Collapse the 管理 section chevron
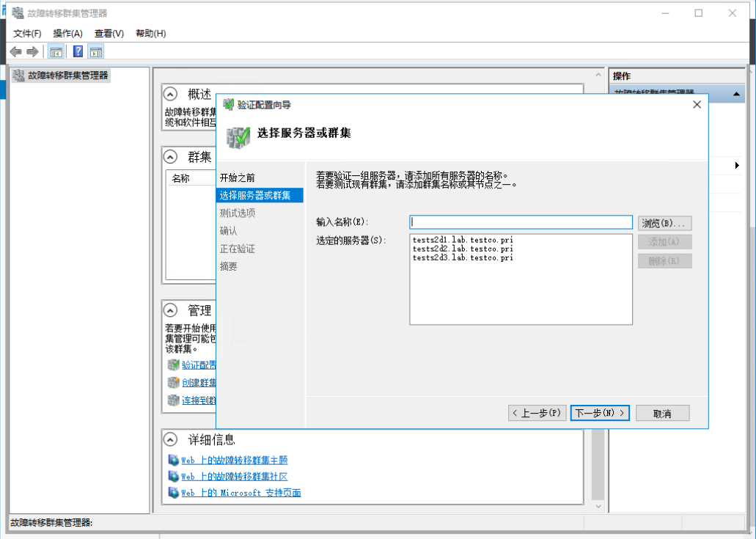Image resolution: width=756 pixels, height=539 pixels. (169, 310)
